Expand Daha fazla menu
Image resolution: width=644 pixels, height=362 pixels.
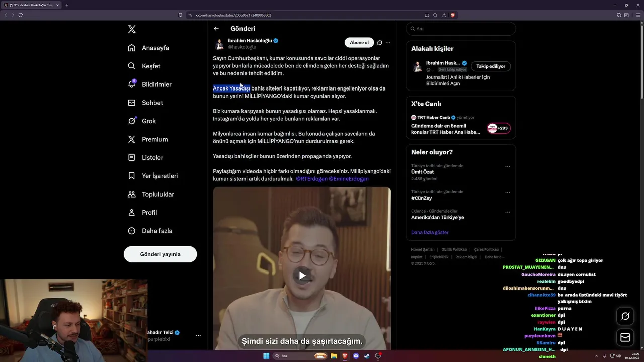(150, 231)
